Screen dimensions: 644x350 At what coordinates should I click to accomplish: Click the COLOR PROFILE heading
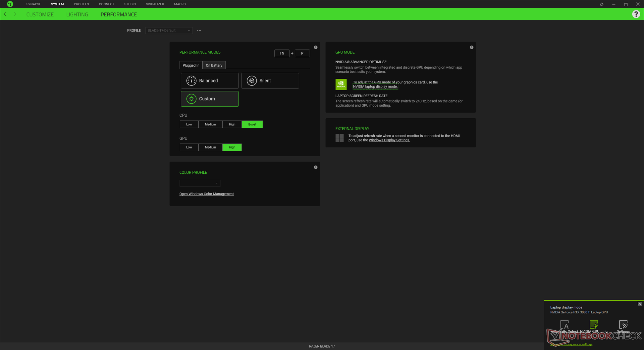click(193, 172)
